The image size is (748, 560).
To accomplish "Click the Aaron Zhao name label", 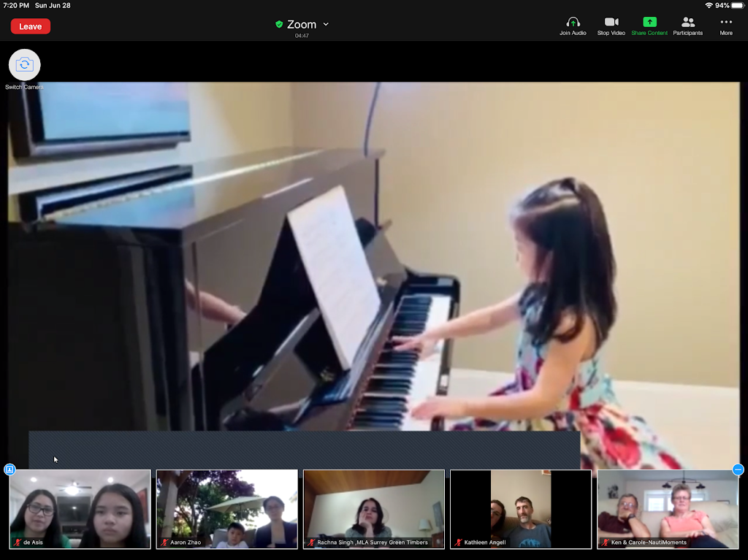I will tap(186, 542).
